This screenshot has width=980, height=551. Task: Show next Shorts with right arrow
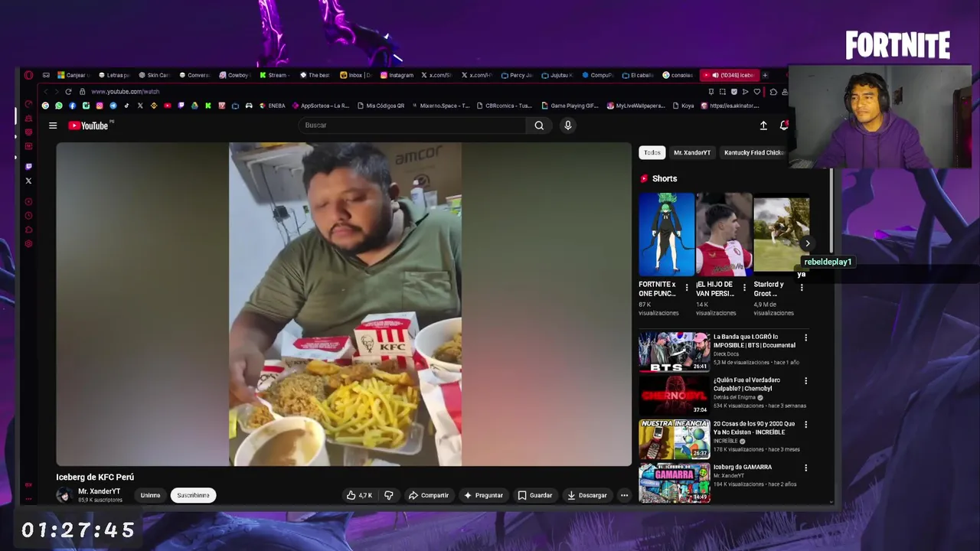(807, 243)
